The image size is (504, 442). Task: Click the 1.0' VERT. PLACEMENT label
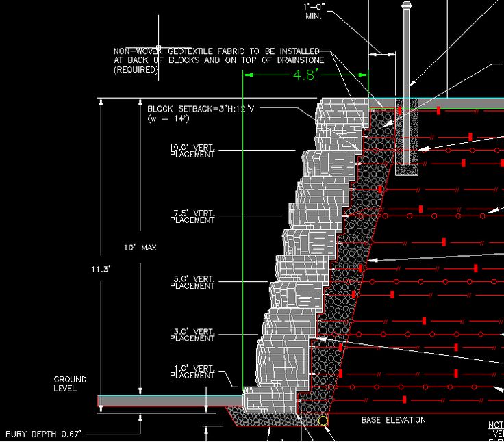194,372
